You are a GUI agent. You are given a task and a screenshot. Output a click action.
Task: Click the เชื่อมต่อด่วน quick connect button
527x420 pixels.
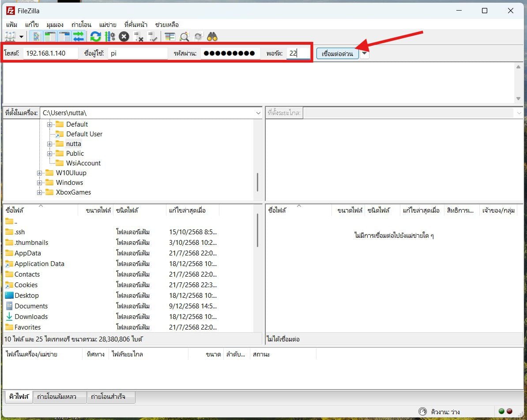[x=338, y=53]
